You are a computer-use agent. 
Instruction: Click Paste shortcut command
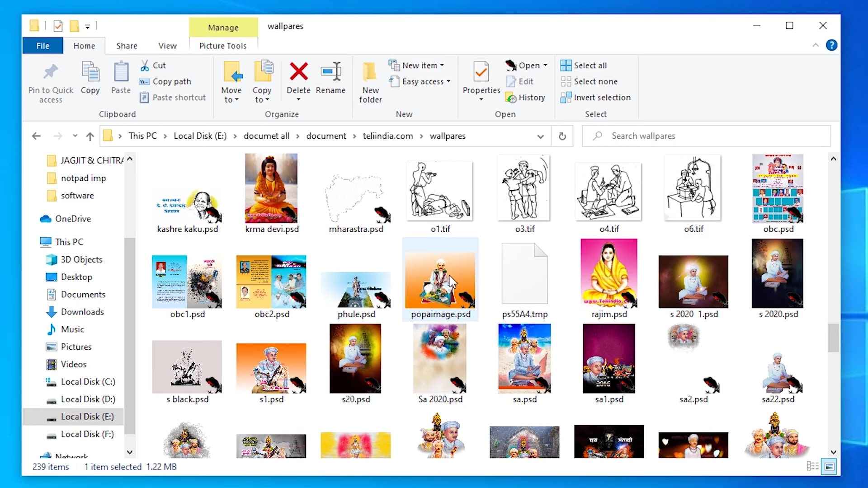pyautogui.click(x=172, y=98)
